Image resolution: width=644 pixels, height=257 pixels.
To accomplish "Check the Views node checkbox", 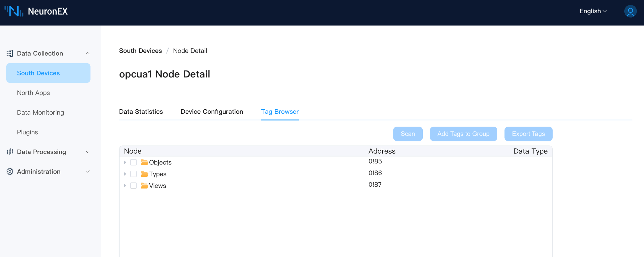I will point(133,185).
